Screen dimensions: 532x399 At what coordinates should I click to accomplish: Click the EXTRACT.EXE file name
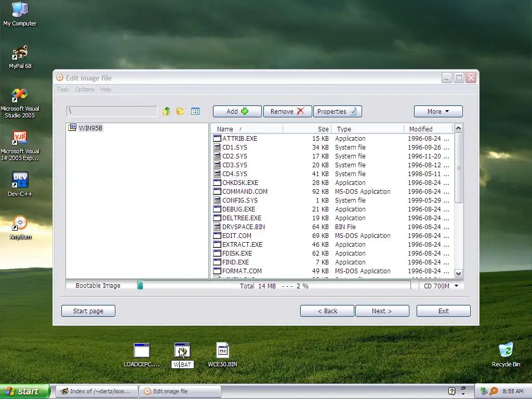click(242, 244)
